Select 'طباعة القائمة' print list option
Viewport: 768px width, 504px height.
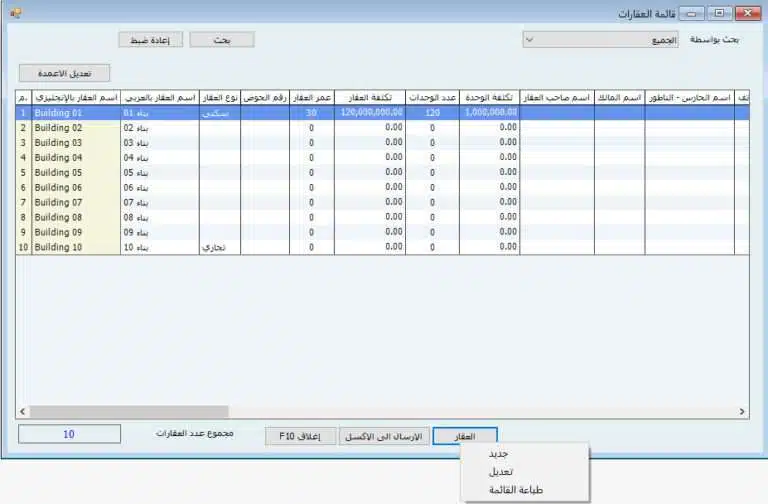point(517,490)
